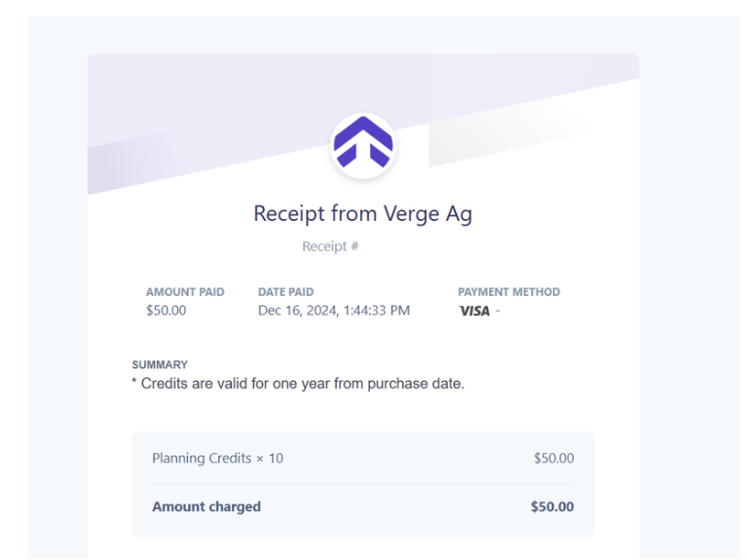The image size is (747, 560).
Task: Click the AMOUNT PAID label
Action: pos(185,291)
